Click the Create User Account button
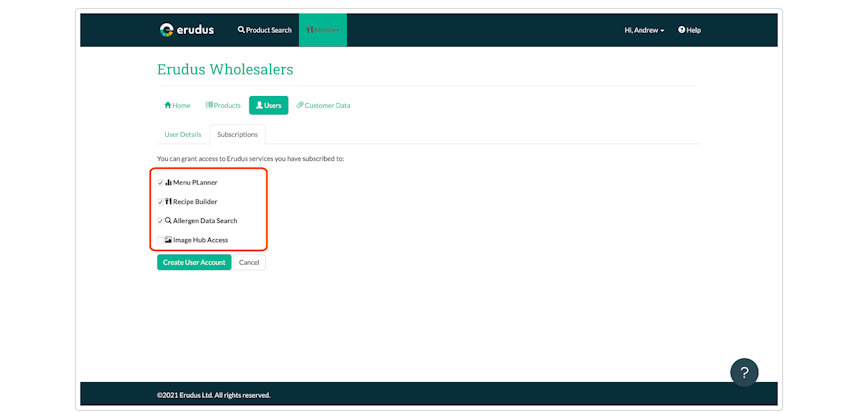858x412 pixels. (x=194, y=263)
